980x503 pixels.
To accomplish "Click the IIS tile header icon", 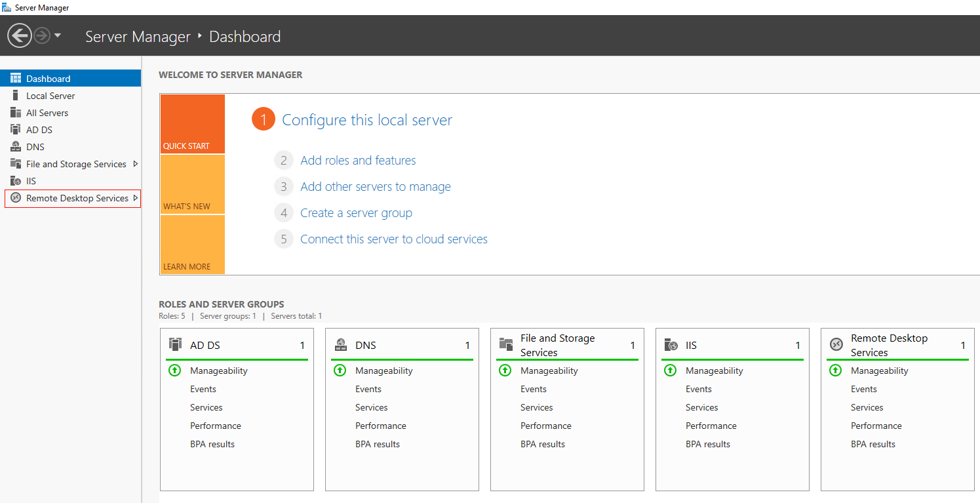I will [671, 345].
